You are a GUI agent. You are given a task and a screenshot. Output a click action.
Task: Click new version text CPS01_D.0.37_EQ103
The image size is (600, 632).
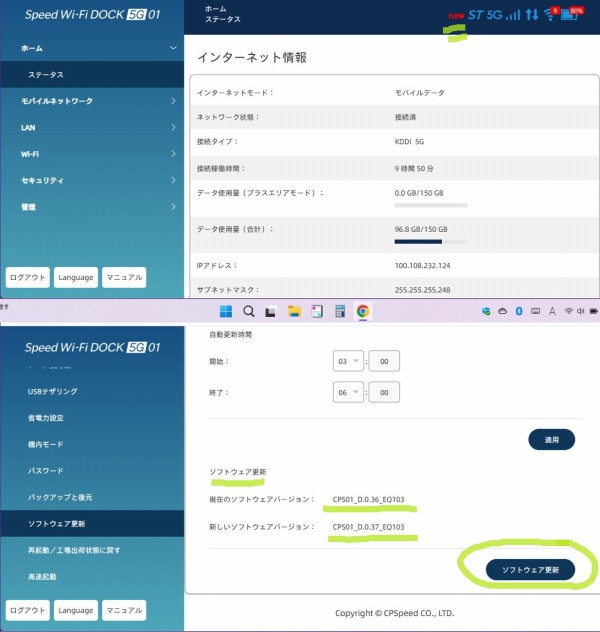click(368, 526)
